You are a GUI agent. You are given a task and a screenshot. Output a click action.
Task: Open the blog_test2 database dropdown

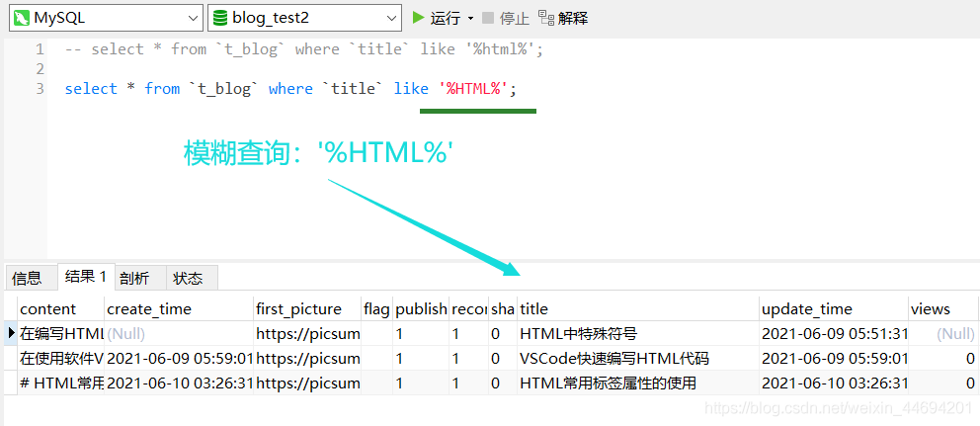[304, 18]
